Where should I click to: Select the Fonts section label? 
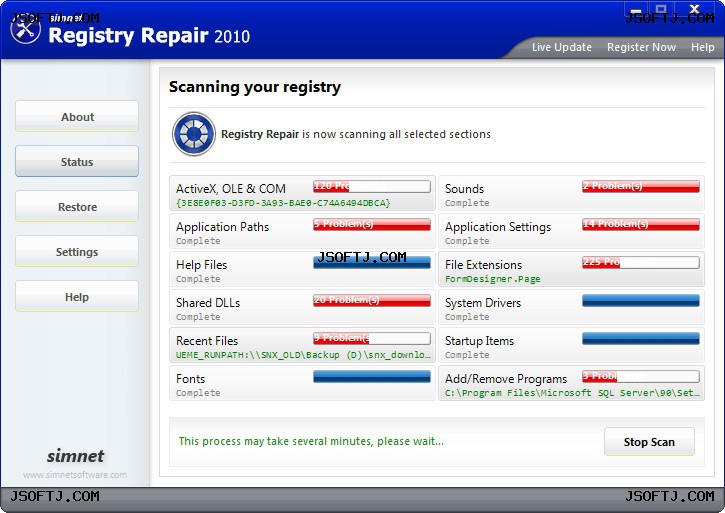click(190, 378)
